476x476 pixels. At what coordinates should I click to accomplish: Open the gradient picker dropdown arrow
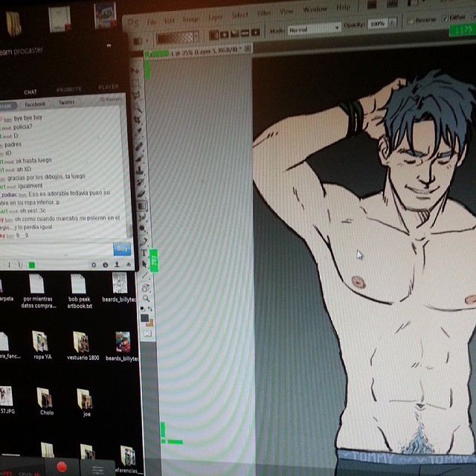click(x=196, y=36)
